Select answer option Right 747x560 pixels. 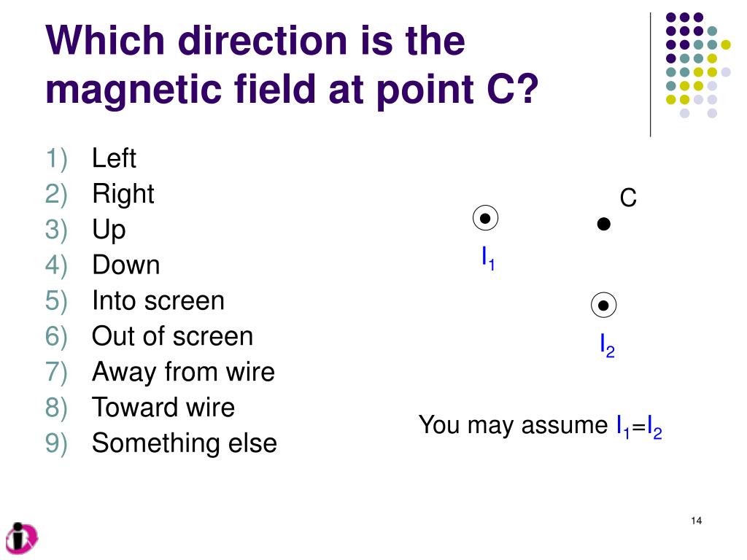pyautogui.click(x=123, y=194)
